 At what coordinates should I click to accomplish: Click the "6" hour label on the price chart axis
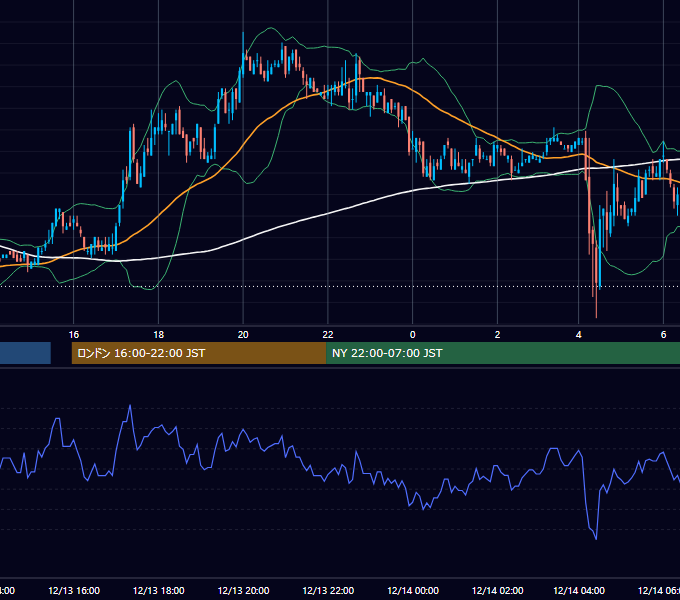663,335
